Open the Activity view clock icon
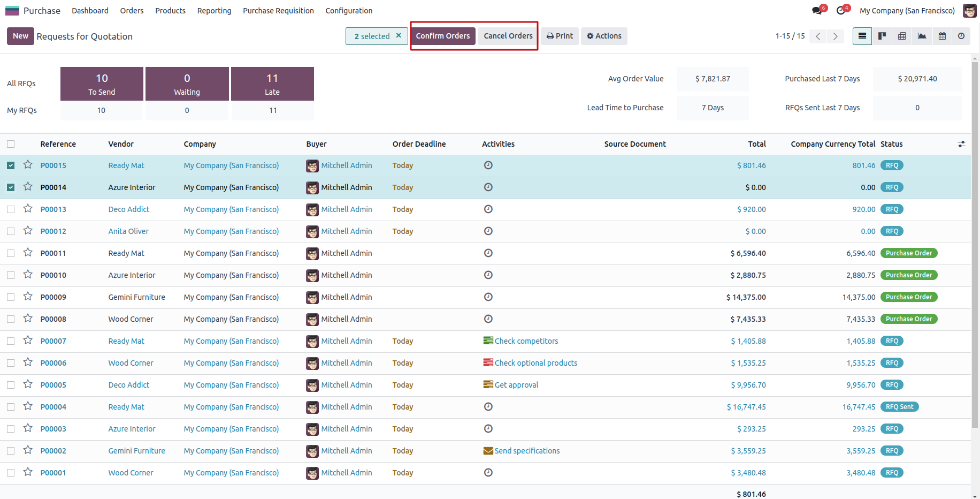This screenshot has height=499, width=980. coord(961,36)
